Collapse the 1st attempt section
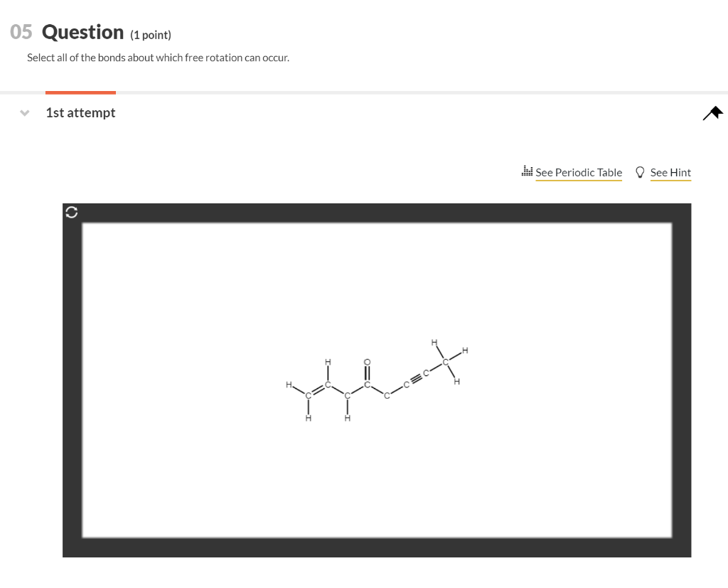 tap(24, 112)
